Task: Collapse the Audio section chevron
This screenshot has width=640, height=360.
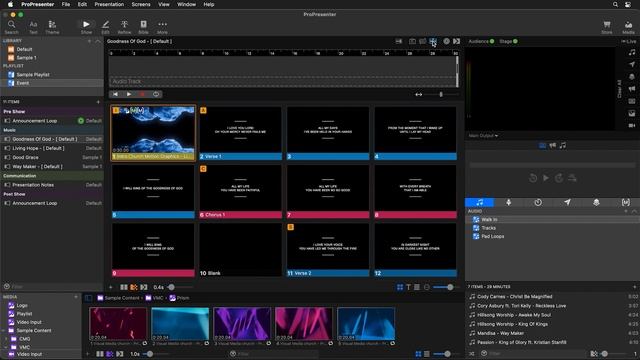Action: tap(634, 211)
